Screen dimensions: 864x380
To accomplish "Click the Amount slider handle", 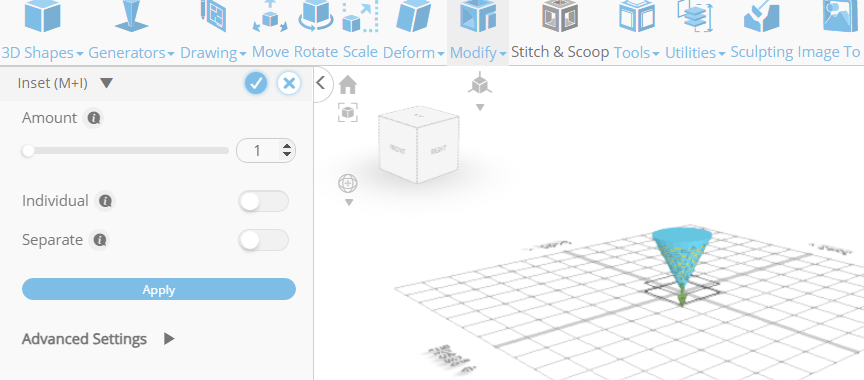I will 28,151.
